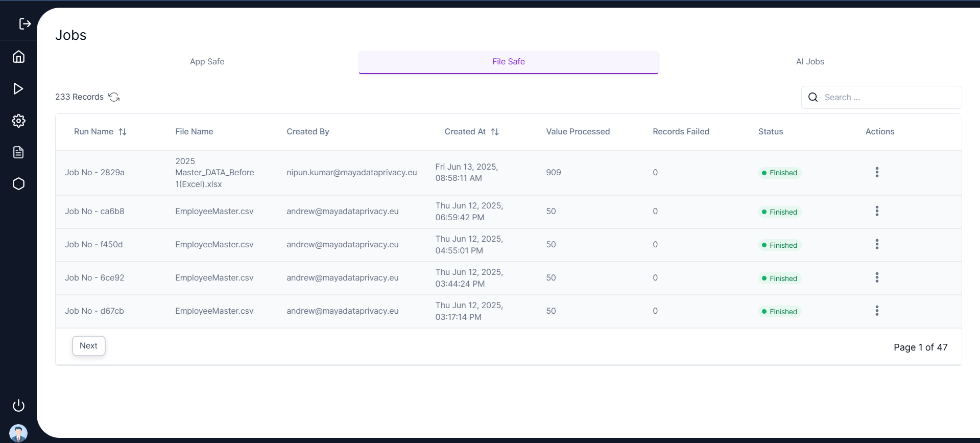Open the Home icon in sidebar

pos(18,57)
